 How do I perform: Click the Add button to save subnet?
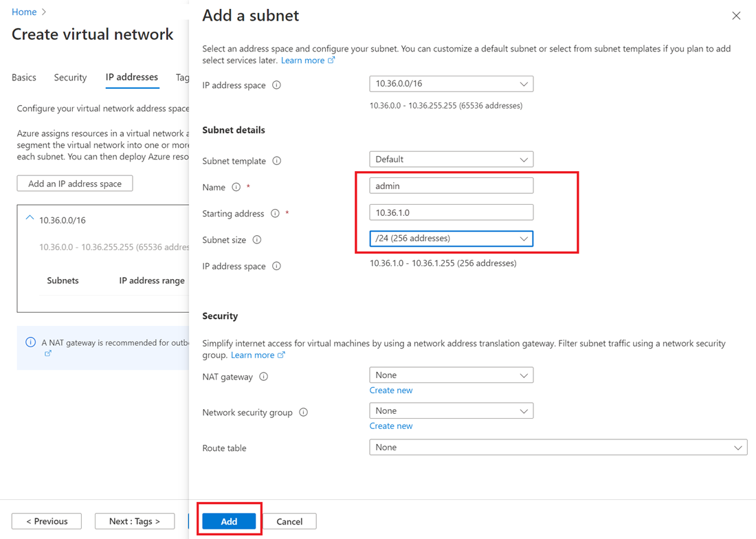pos(229,521)
